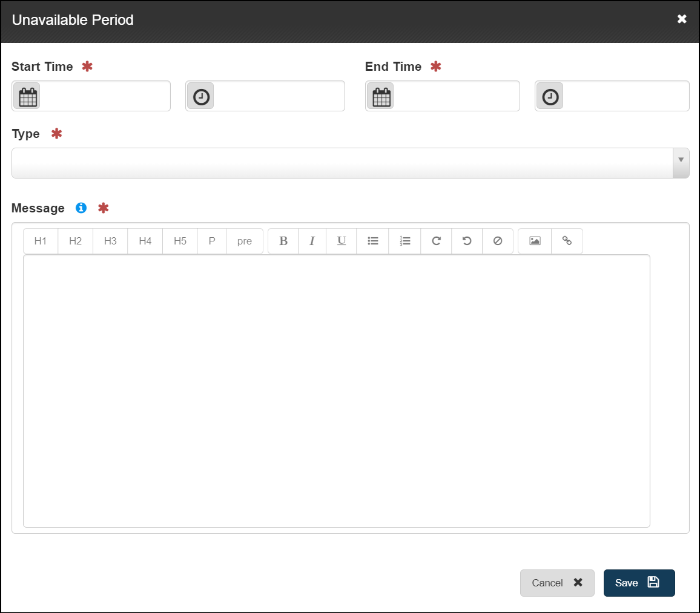This screenshot has width=700, height=613.
Task: Insert an image into the message
Action: (535, 241)
